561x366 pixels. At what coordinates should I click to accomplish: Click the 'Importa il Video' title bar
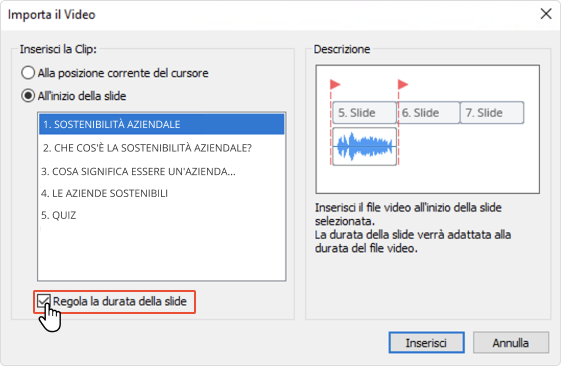click(x=272, y=15)
